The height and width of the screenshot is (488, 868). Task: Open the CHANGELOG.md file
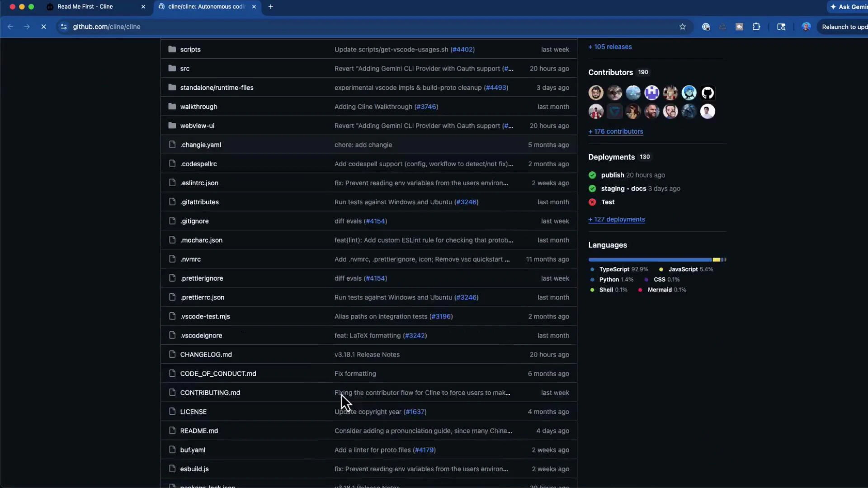click(x=206, y=354)
